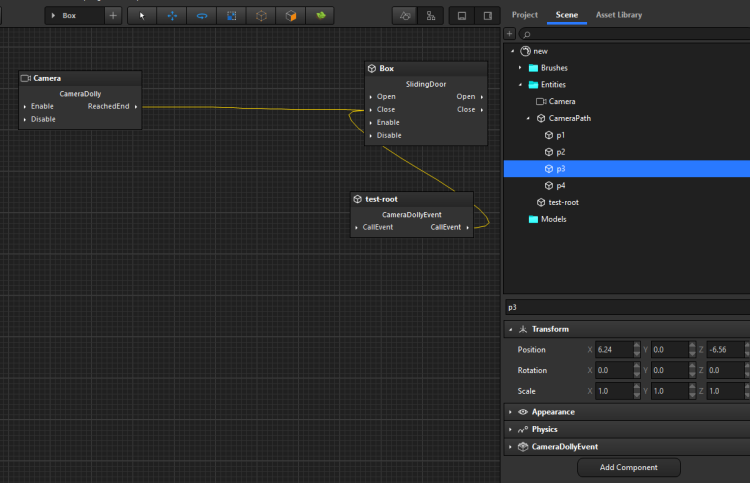Image resolution: width=750 pixels, height=483 pixels.
Task: Click the green terrain toolbar icon
Action: click(x=320, y=16)
